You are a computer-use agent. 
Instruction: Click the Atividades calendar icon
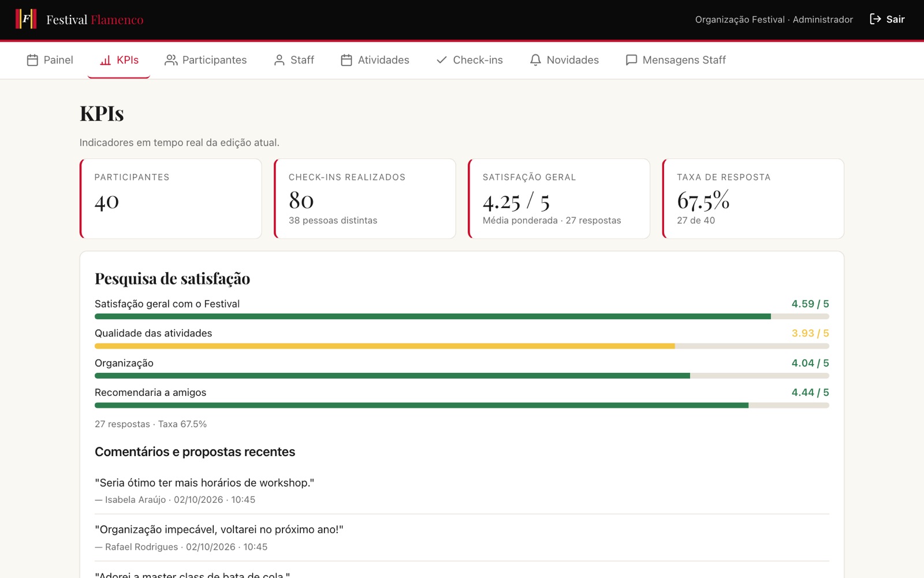point(346,60)
